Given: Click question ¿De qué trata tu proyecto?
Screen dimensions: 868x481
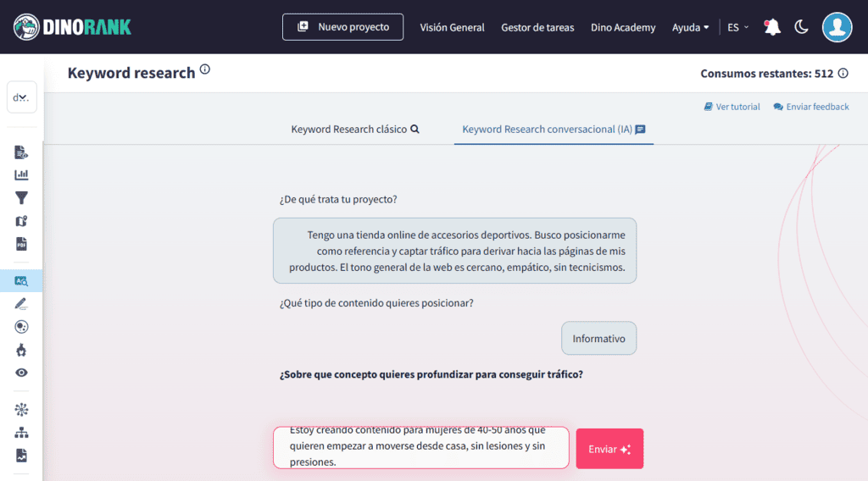Looking at the screenshot, I should tap(337, 200).
